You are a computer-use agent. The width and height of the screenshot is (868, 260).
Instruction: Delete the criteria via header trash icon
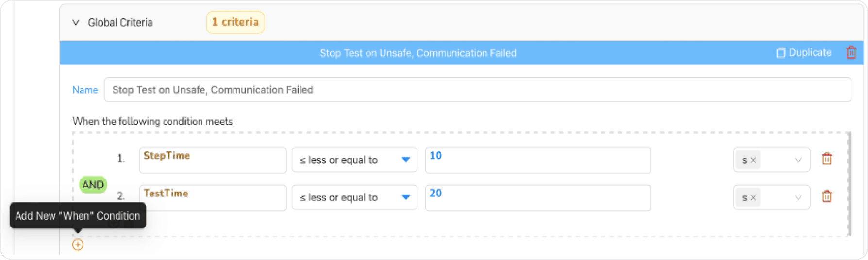851,52
